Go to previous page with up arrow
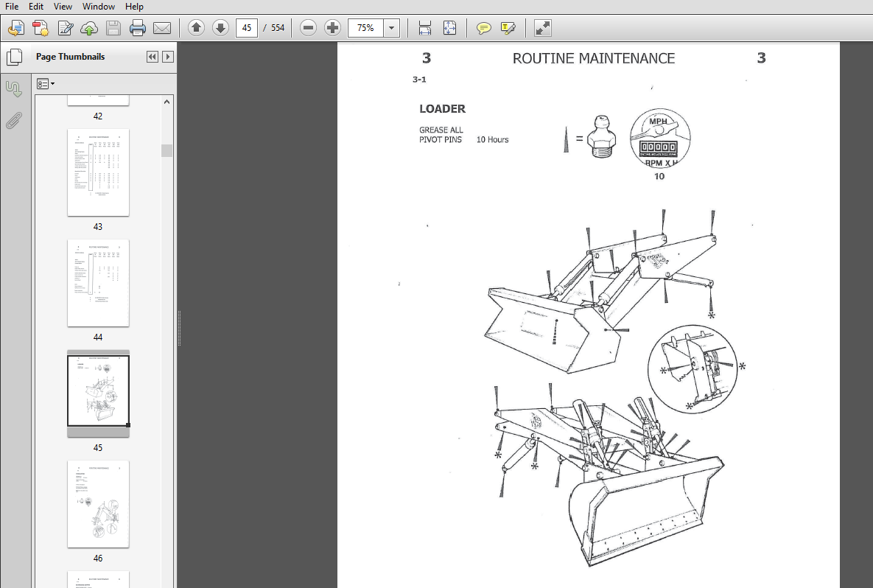Screen dimensions: 873x588 [x=196, y=28]
